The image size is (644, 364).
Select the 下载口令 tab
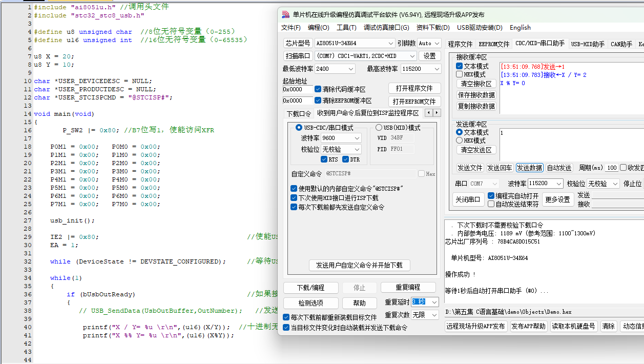click(299, 113)
